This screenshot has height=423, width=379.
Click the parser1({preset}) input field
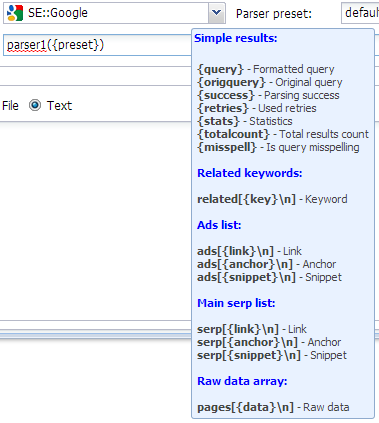click(x=97, y=45)
